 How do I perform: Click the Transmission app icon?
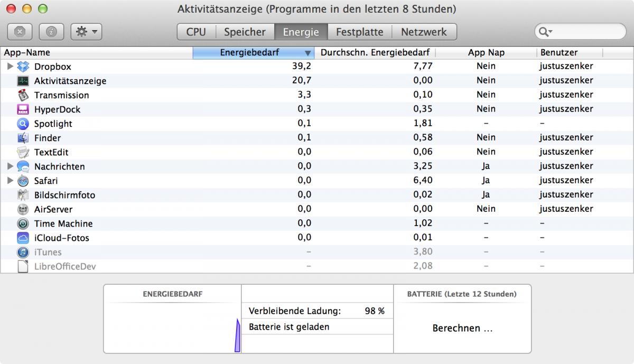(x=23, y=95)
